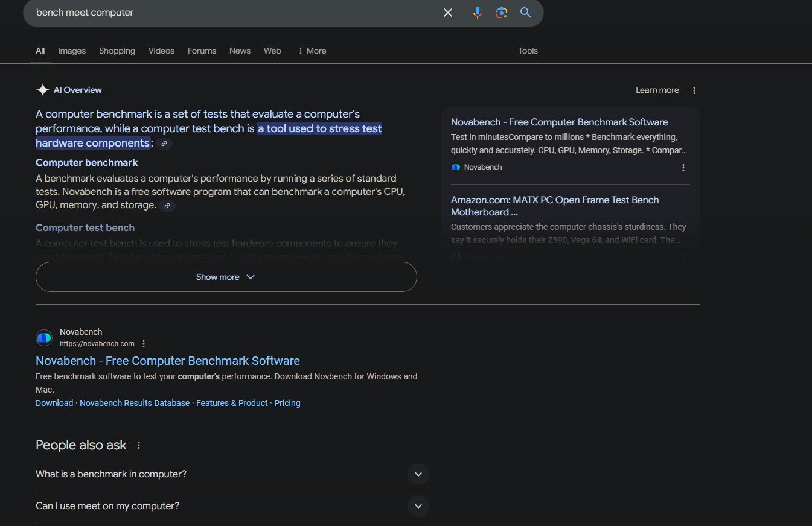Expand 'What is a benchmark in computer?' question
The width and height of the screenshot is (812, 526).
(232, 474)
